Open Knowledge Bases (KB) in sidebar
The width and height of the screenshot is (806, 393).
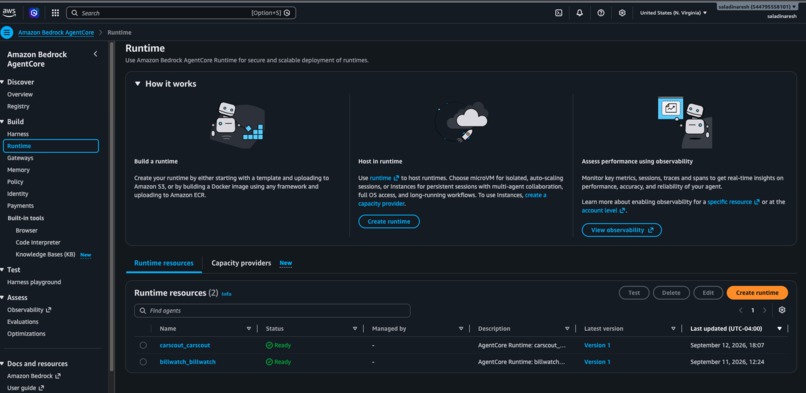tap(45, 254)
